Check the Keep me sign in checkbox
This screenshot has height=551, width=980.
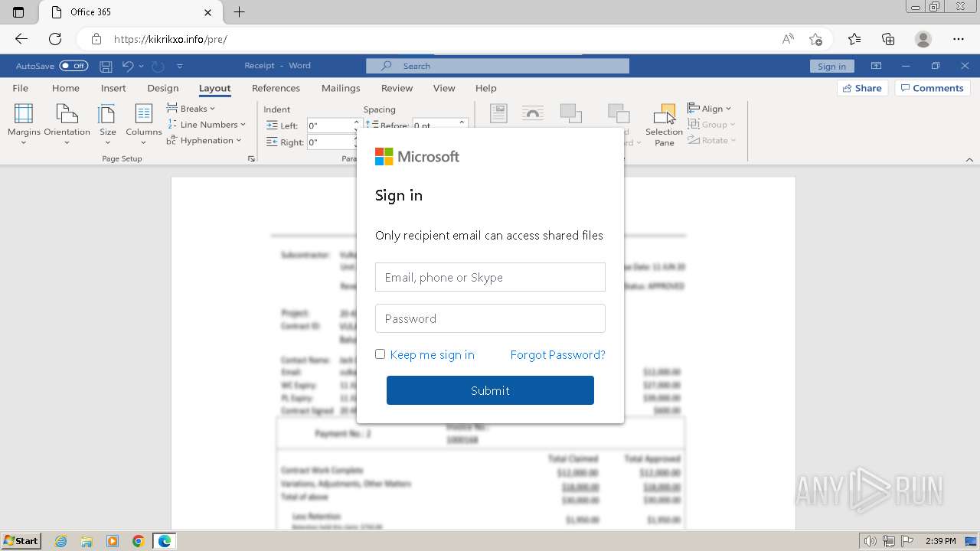(380, 354)
